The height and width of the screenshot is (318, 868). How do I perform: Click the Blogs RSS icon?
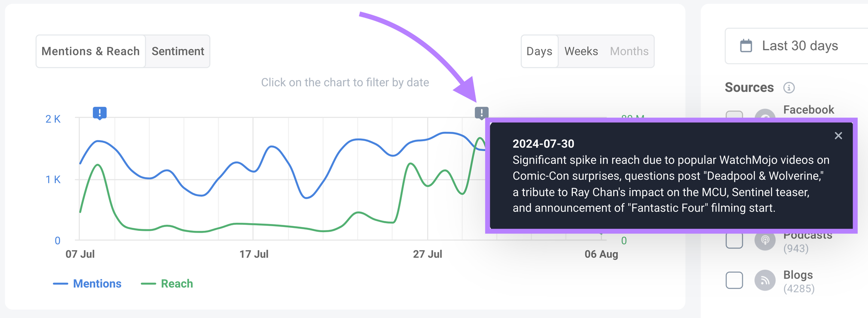click(765, 280)
